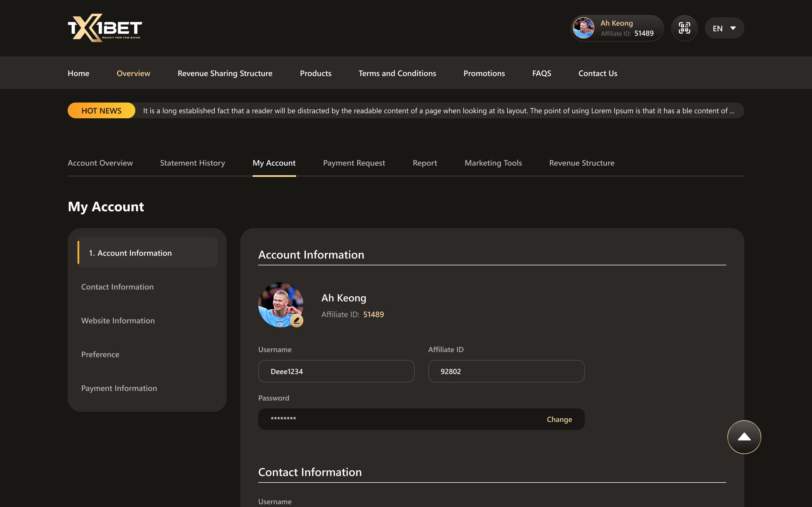Screen dimensions: 812x507
Task: Click the scroll-to-top arrow button
Action: tap(744, 437)
